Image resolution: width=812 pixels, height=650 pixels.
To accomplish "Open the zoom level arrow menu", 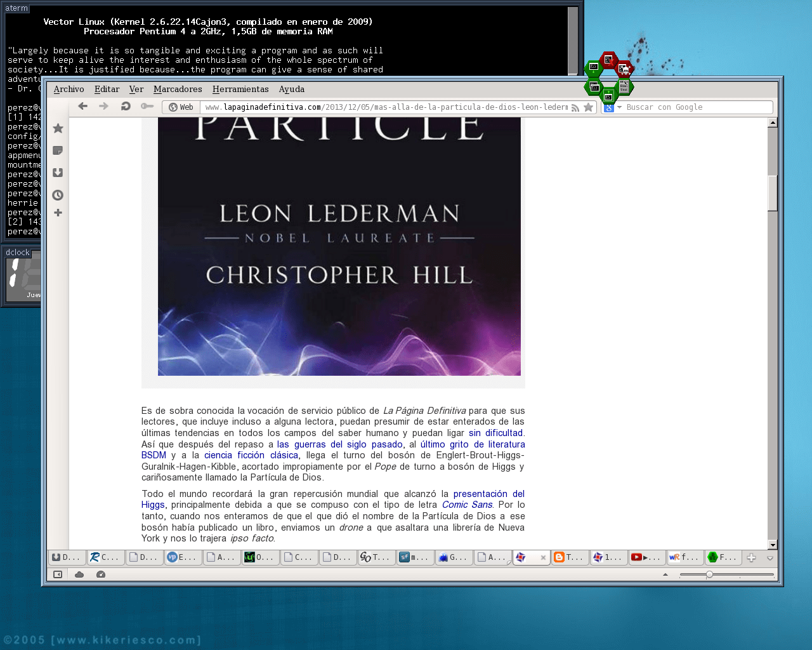I will pos(665,574).
